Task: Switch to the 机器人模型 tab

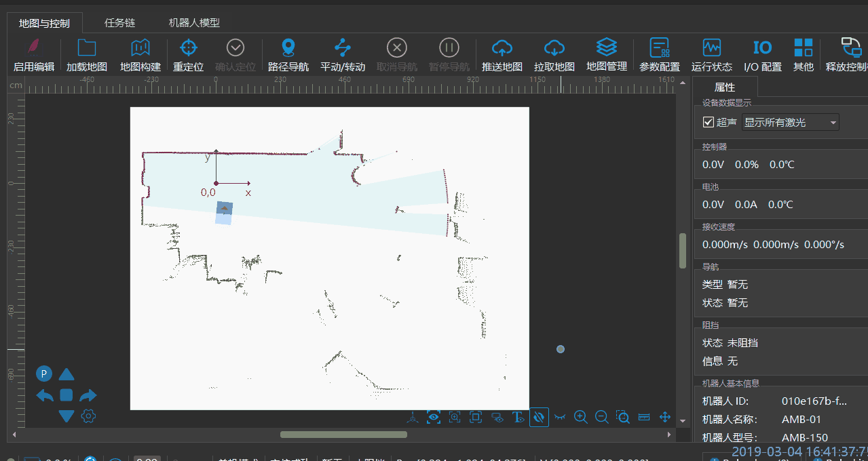Action: point(194,22)
